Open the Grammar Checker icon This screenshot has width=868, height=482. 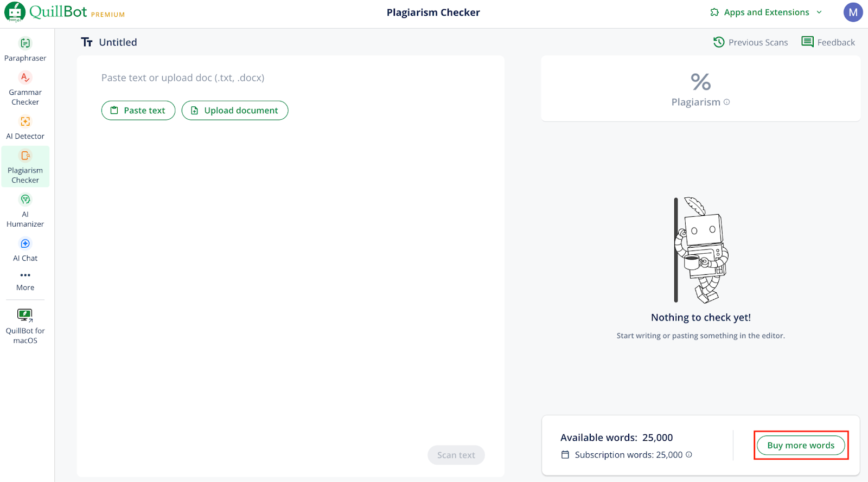[x=25, y=78]
